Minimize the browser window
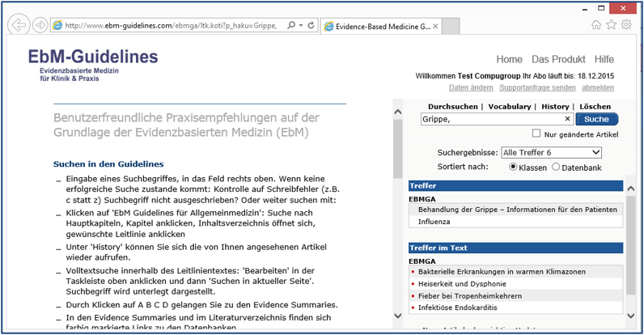The width and height of the screenshot is (644, 335). pos(585,9)
